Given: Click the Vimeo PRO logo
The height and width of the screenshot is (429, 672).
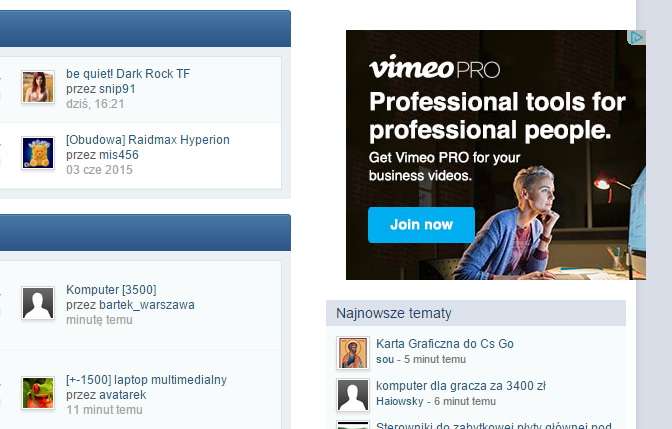Looking at the screenshot, I should pyautogui.click(x=434, y=70).
